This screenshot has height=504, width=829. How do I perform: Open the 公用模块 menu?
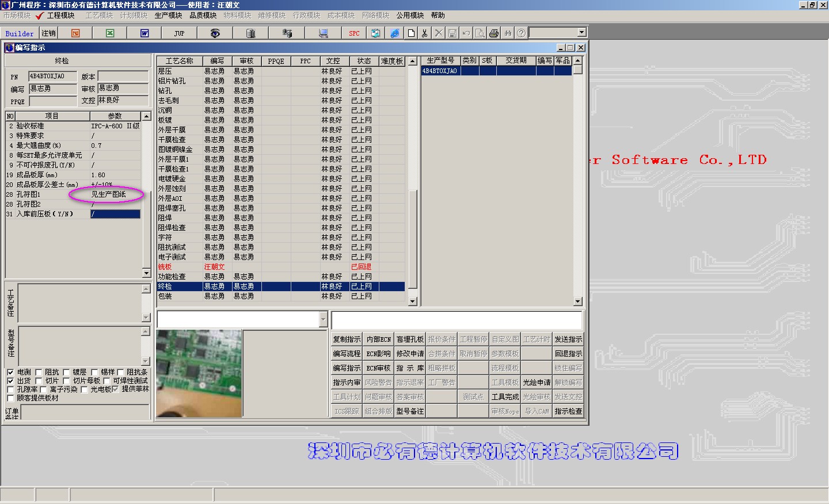(410, 16)
